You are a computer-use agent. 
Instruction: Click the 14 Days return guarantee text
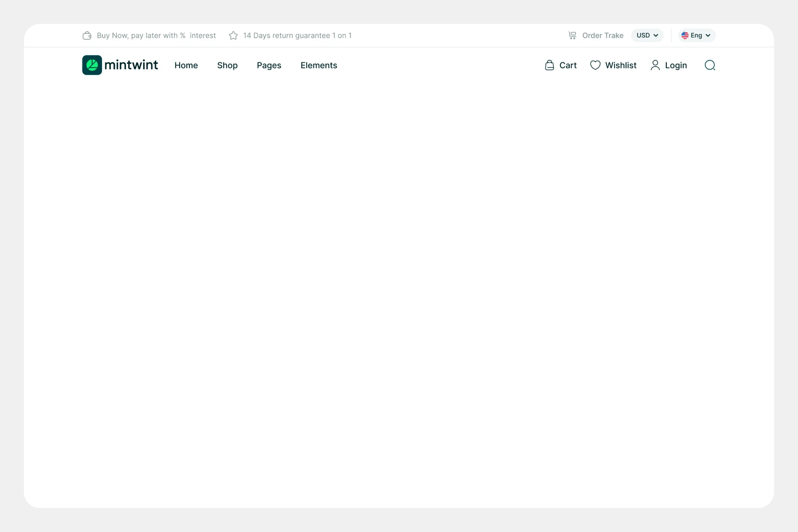click(x=297, y=35)
